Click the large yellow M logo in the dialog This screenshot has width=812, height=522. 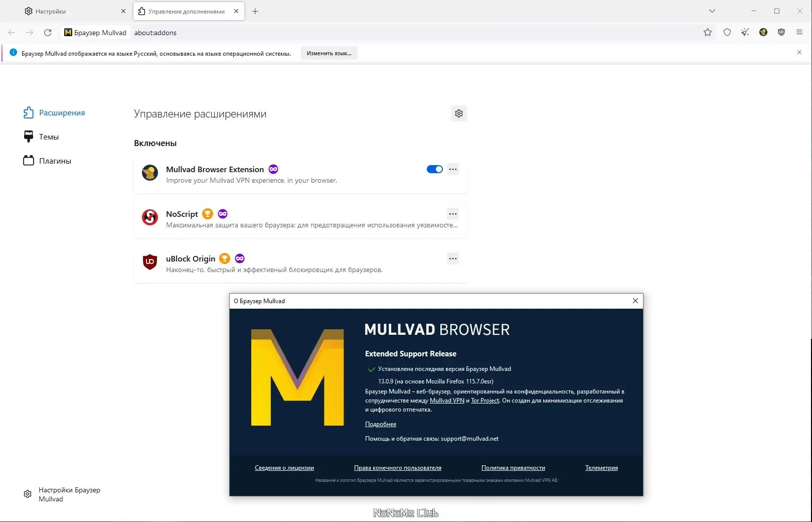coord(297,377)
